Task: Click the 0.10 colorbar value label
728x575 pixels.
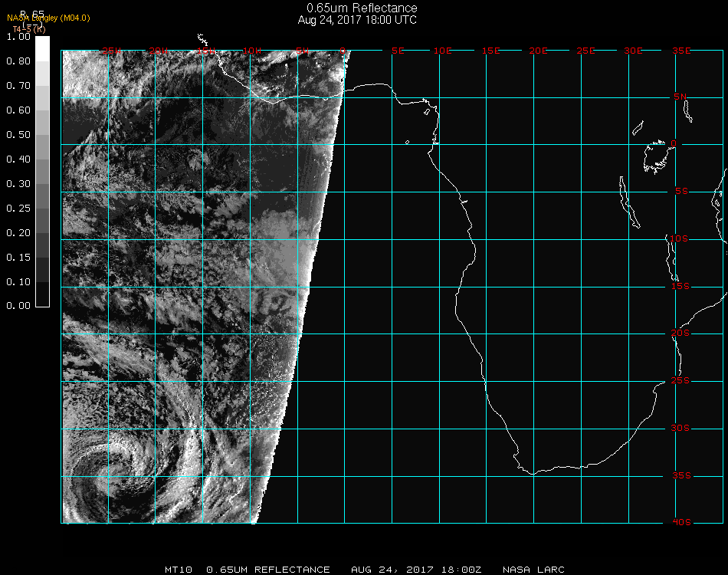Action: pos(18,282)
